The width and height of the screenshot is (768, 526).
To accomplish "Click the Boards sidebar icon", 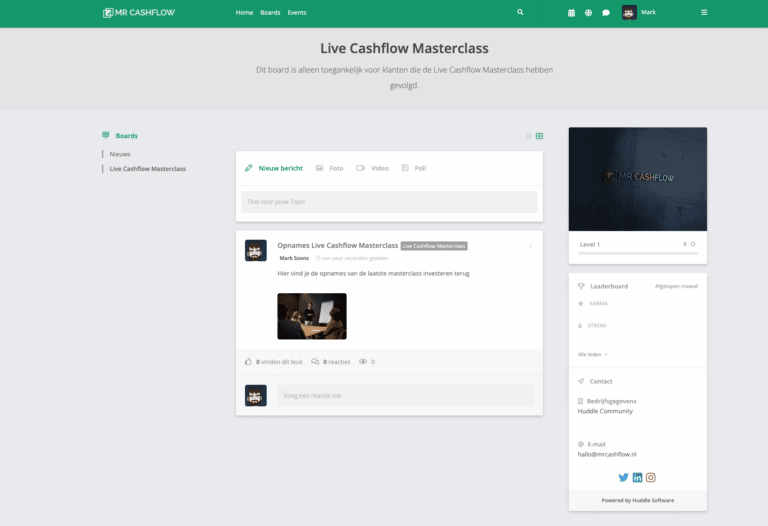I will (x=105, y=135).
